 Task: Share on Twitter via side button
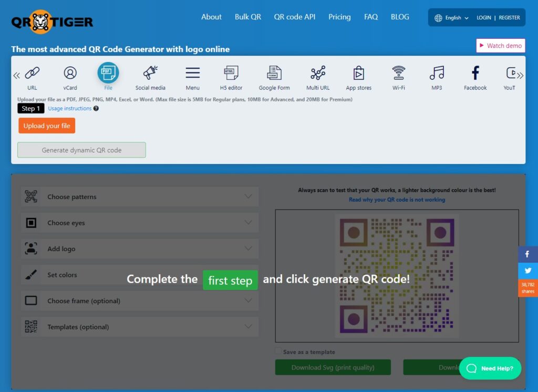pyautogui.click(x=527, y=271)
